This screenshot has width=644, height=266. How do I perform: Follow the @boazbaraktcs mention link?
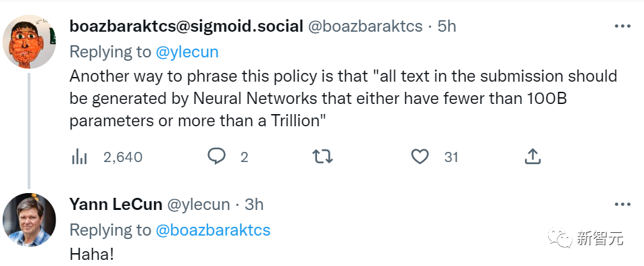213,230
